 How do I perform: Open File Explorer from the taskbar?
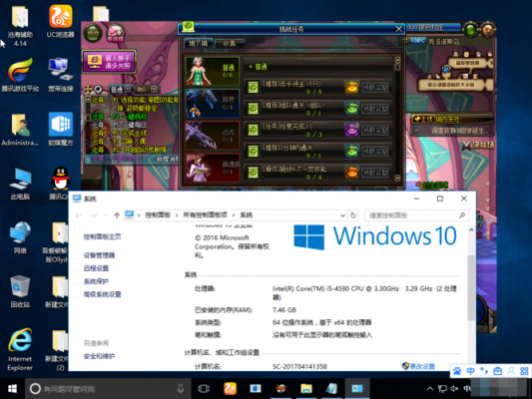[x=306, y=389]
